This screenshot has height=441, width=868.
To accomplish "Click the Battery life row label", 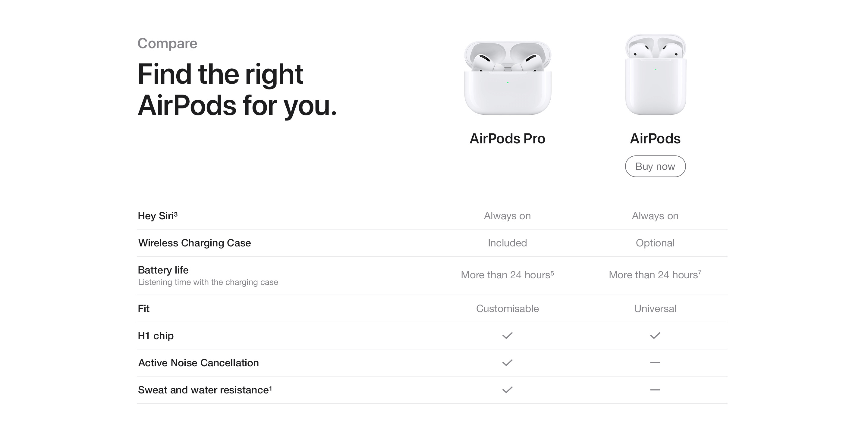I will [163, 270].
